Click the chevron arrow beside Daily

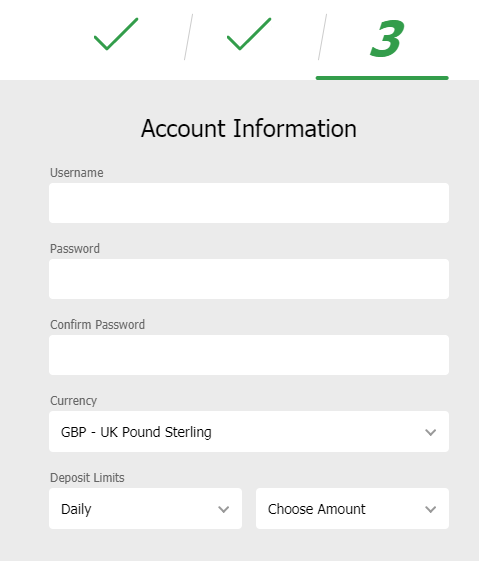click(224, 509)
